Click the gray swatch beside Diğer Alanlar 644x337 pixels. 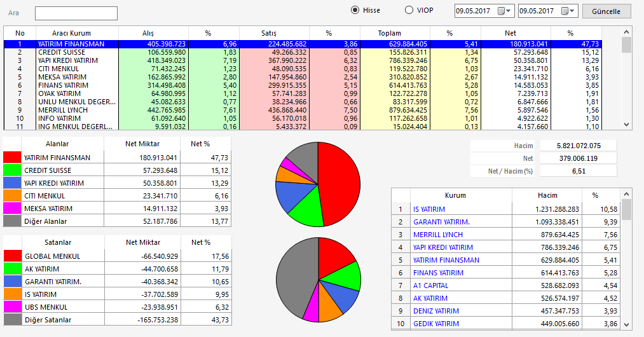point(12,221)
